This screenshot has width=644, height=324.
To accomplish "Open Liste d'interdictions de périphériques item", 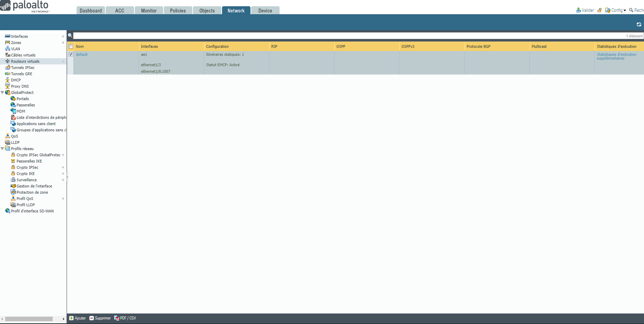I will [x=41, y=117].
